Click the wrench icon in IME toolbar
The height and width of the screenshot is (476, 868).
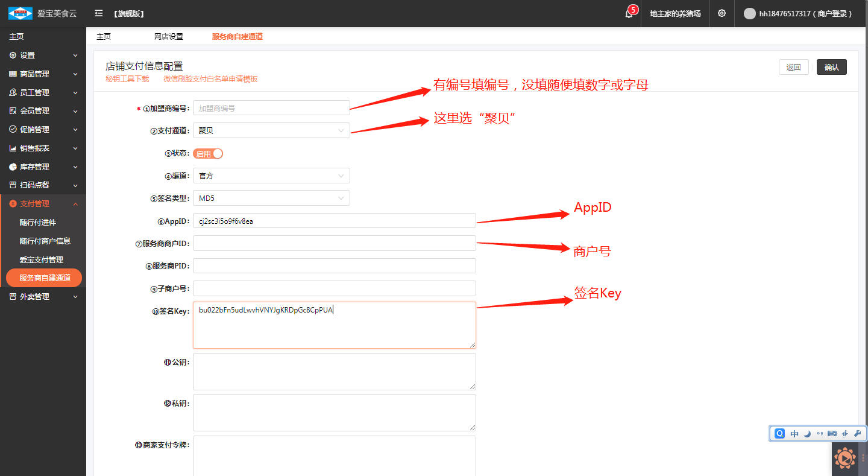[858, 433]
